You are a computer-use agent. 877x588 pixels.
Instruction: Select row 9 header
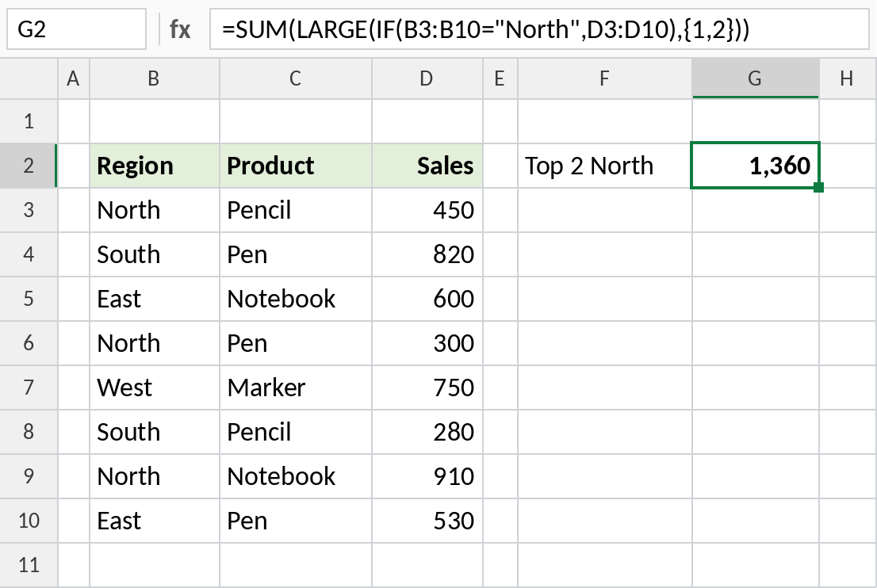point(29,476)
